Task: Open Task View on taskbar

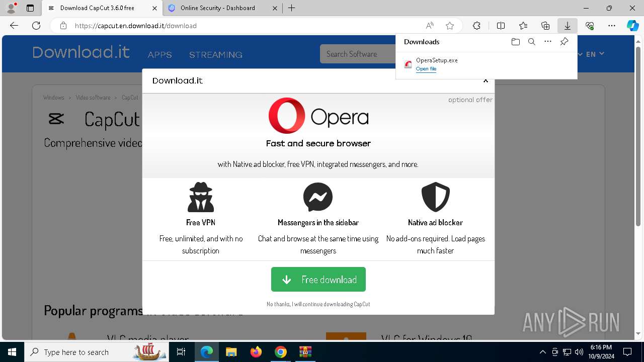Action: pyautogui.click(x=181, y=352)
